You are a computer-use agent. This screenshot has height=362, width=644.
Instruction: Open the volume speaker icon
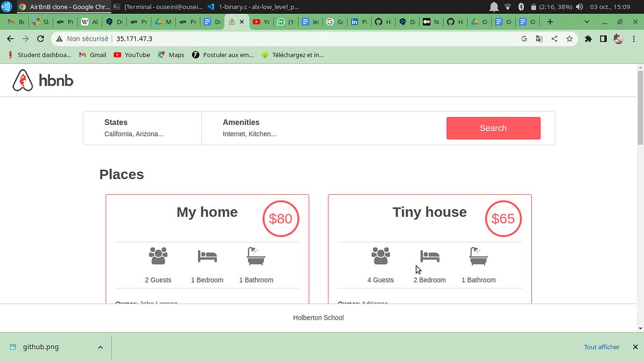tap(580, 7)
